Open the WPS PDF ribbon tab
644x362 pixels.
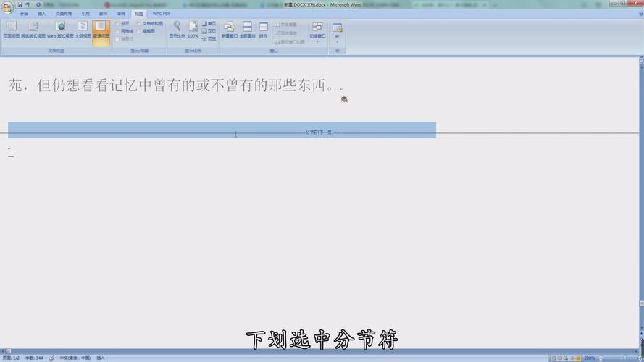tap(162, 14)
